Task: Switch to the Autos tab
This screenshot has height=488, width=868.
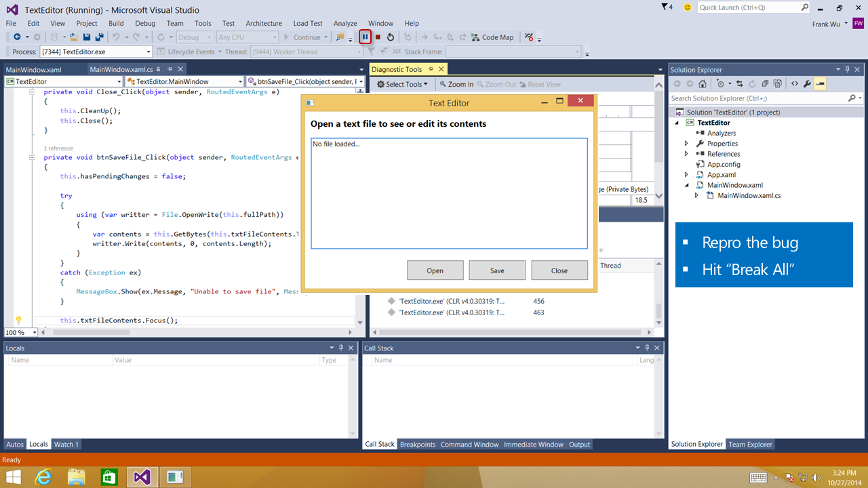Action: coord(15,444)
